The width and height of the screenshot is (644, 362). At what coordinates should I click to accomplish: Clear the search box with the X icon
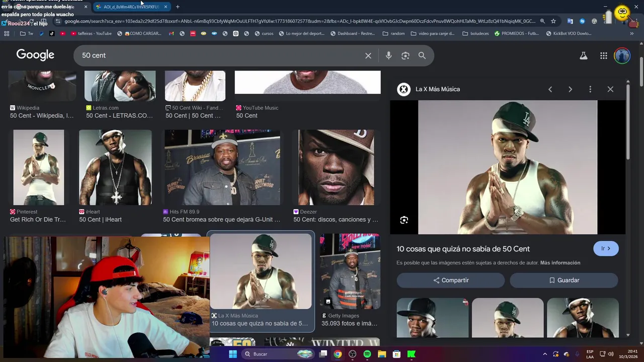(368, 56)
